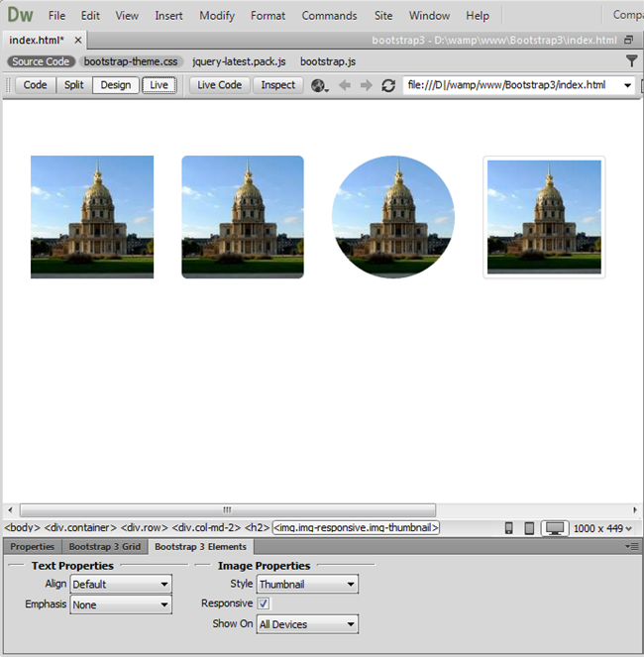This screenshot has height=657, width=644.
Task: Open the Window menu
Action: (429, 16)
